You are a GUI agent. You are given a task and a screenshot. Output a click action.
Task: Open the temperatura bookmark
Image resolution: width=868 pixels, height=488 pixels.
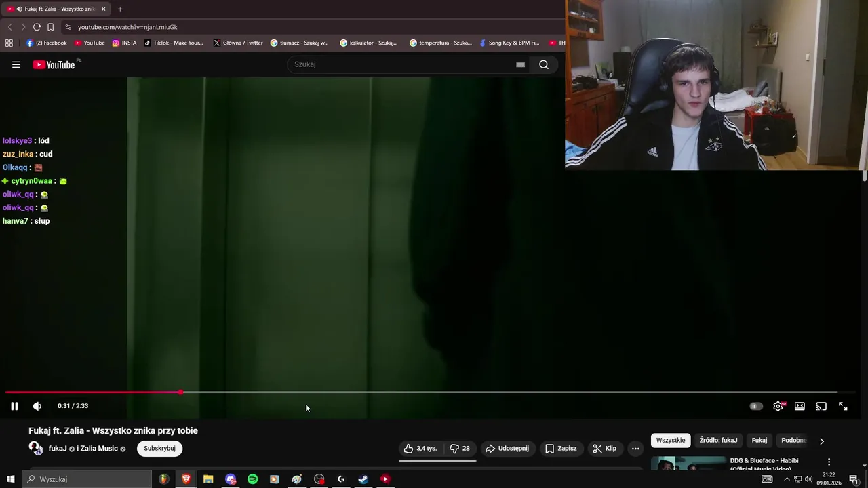point(440,43)
